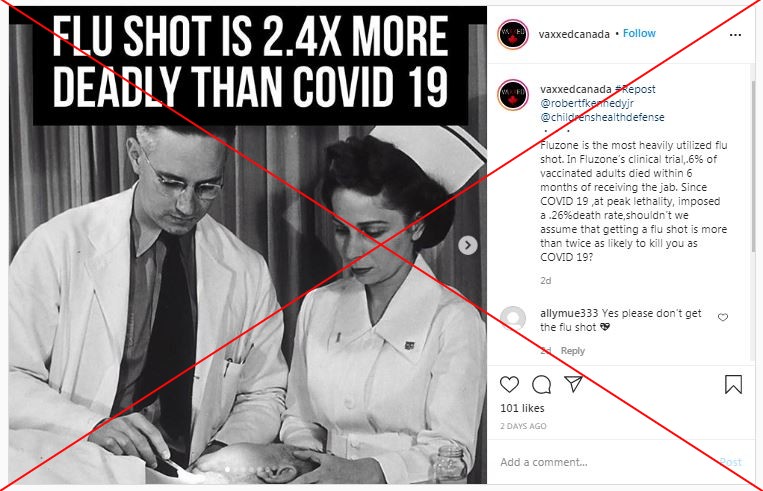Reply to allymue333's comment
This screenshot has width=763, height=491.
pos(573,351)
